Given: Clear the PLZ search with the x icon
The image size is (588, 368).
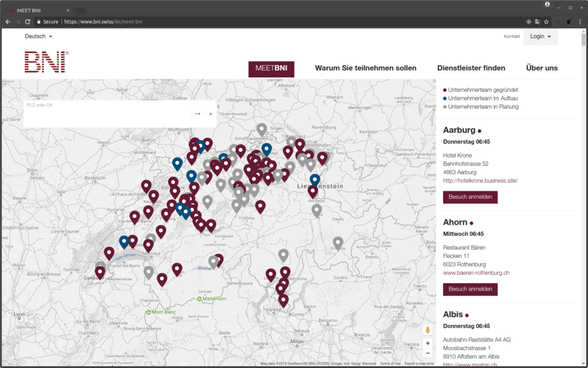Looking at the screenshot, I should (x=210, y=114).
